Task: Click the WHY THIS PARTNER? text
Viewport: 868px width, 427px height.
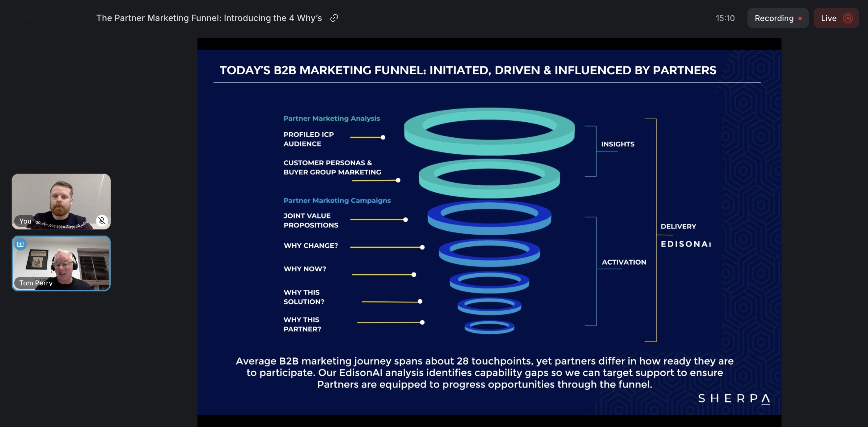Action: click(x=302, y=324)
